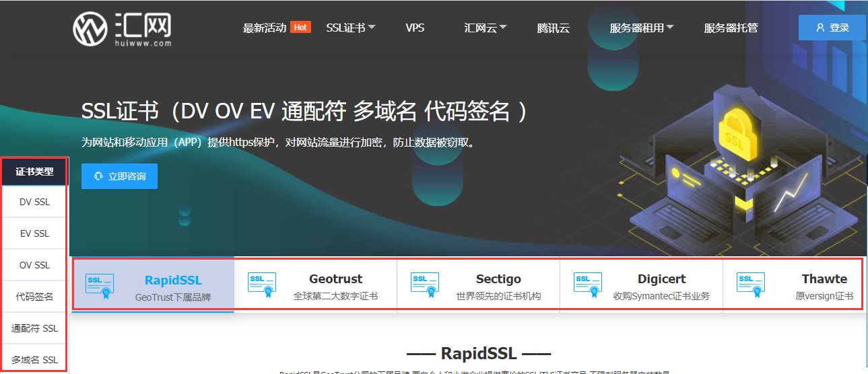This screenshot has height=374, width=868.
Task: Click the Sectigo certificate icon
Action: pyautogui.click(x=425, y=284)
